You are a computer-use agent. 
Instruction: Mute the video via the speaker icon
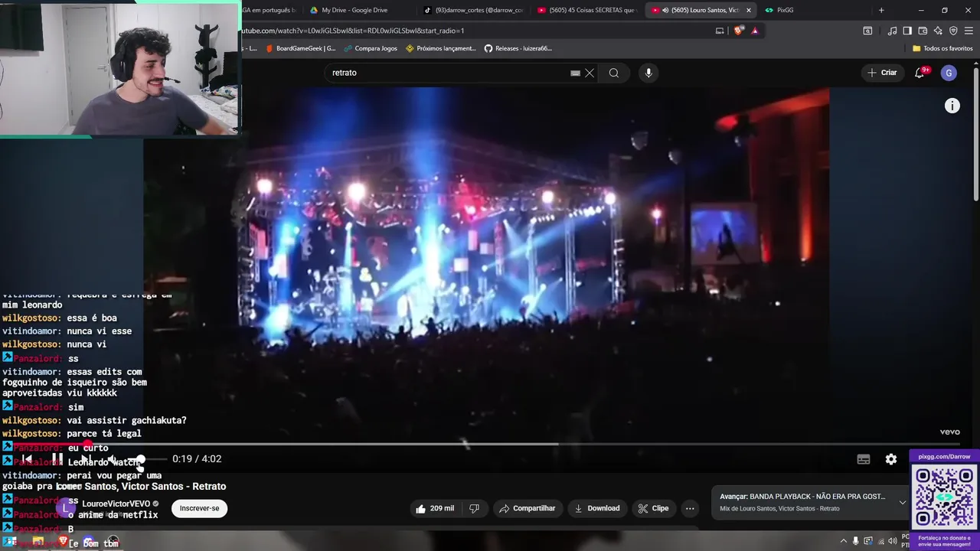click(113, 459)
